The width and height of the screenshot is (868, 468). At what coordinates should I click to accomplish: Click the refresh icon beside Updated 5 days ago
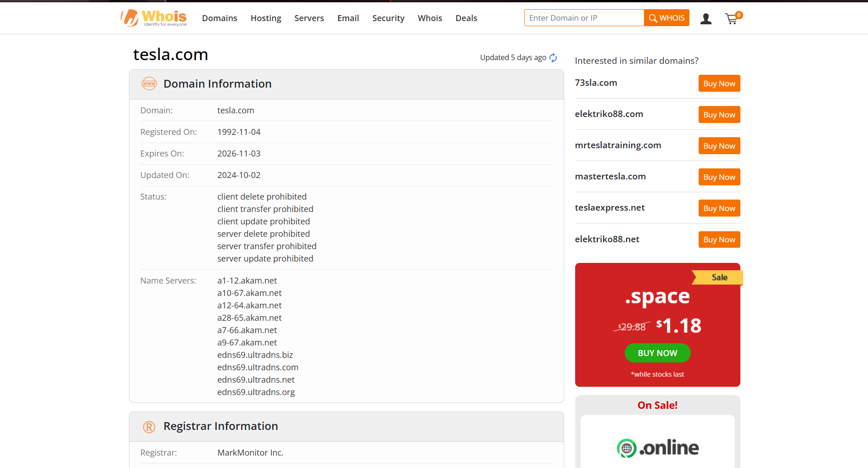[553, 58]
